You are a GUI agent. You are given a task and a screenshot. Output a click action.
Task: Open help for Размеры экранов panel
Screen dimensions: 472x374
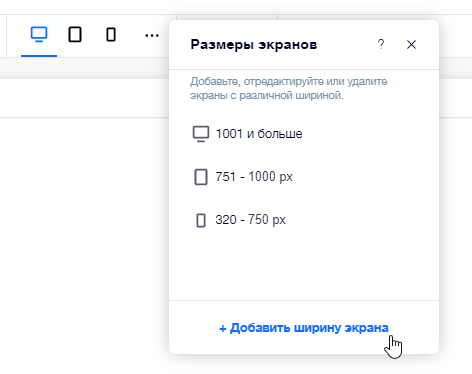(381, 44)
